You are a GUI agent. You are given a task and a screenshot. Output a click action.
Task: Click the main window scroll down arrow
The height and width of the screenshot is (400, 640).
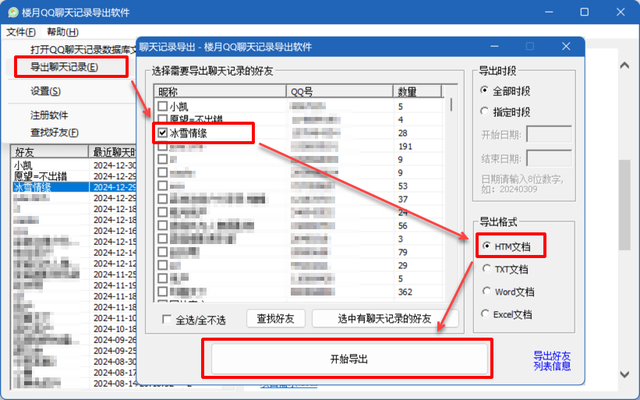point(624,374)
